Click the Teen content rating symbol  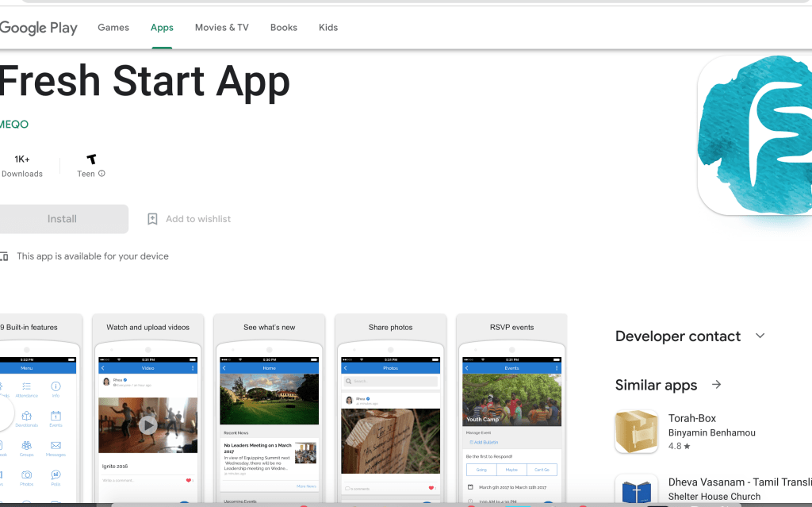pos(91,159)
